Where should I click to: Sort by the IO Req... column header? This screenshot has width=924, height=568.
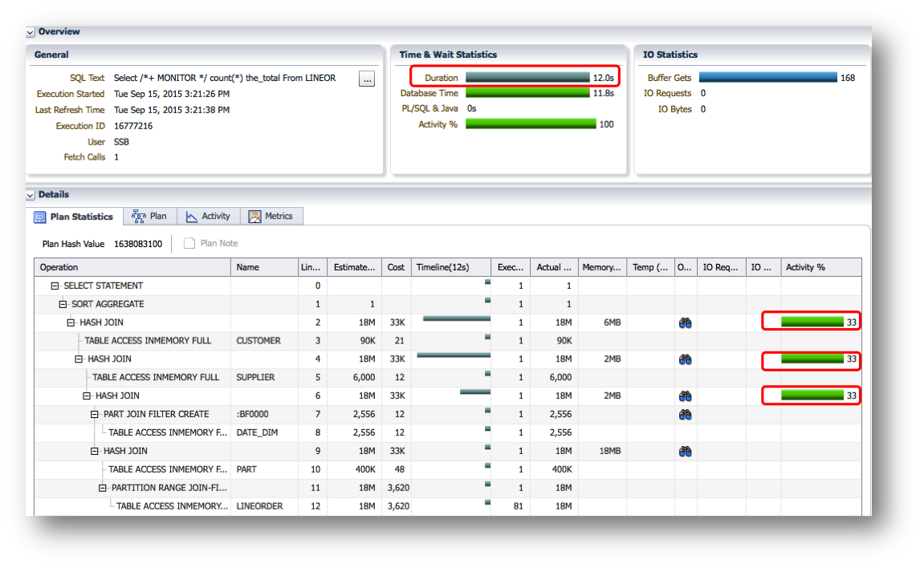point(721,267)
